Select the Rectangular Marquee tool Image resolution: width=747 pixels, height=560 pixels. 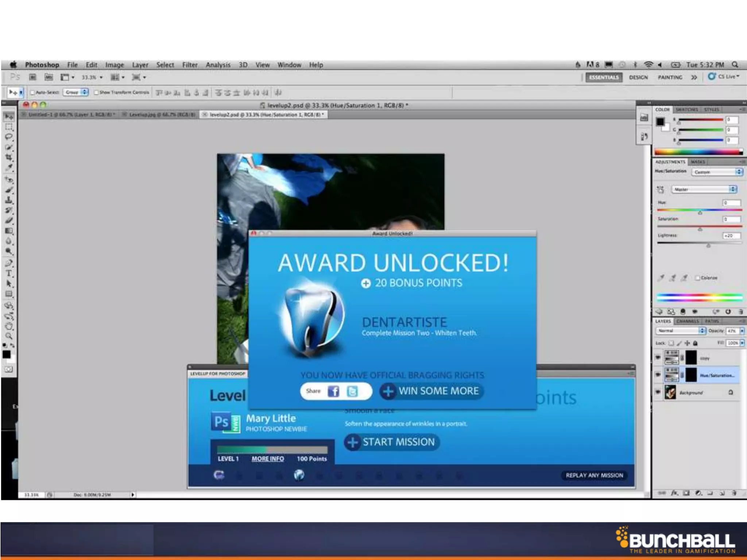click(x=9, y=127)
